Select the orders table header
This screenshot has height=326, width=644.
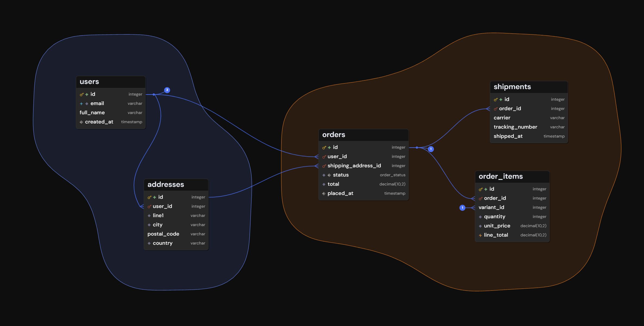363,135
